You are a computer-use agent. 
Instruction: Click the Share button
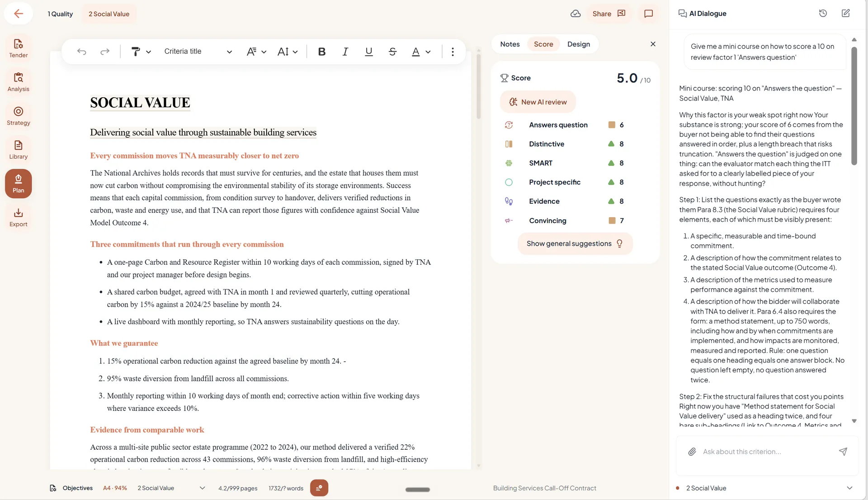click(x=609, y=14)
